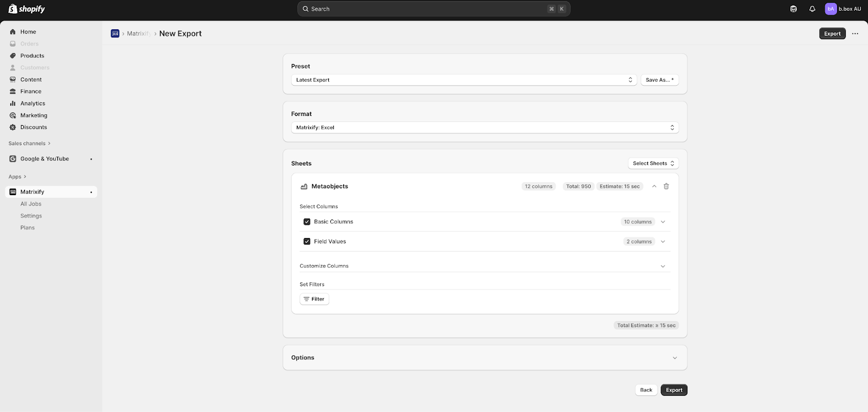Expand the Customize Columns section
This screenshot has width=868, height=412.
coord(662,266)
